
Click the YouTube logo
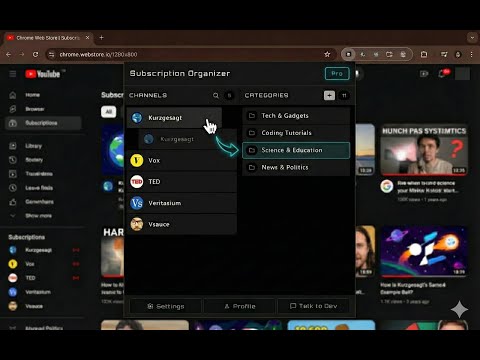point(43,74)
